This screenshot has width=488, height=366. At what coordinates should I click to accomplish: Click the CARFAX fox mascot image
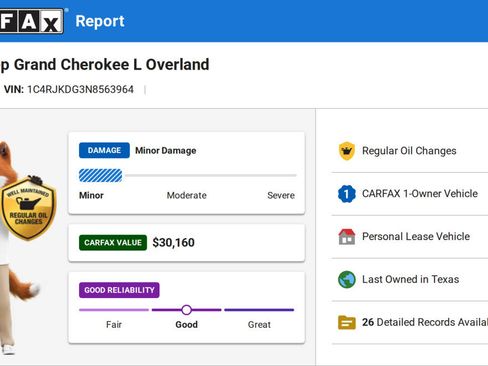(20, 248)
